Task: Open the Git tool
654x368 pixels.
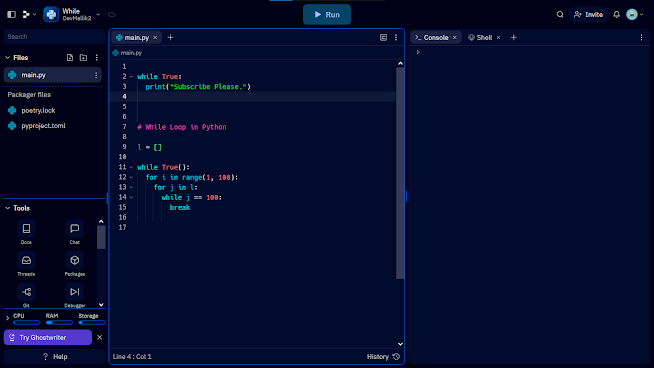Action: (x=26, y=295)
